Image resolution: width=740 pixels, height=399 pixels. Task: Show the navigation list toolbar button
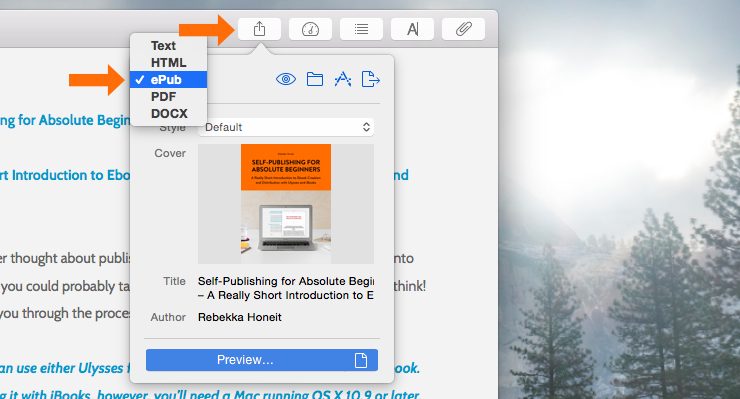361,29
